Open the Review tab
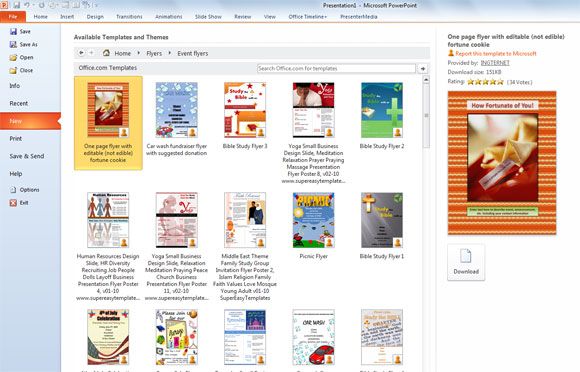The width and height of the screenshot is (580, 372). (243, 17)
